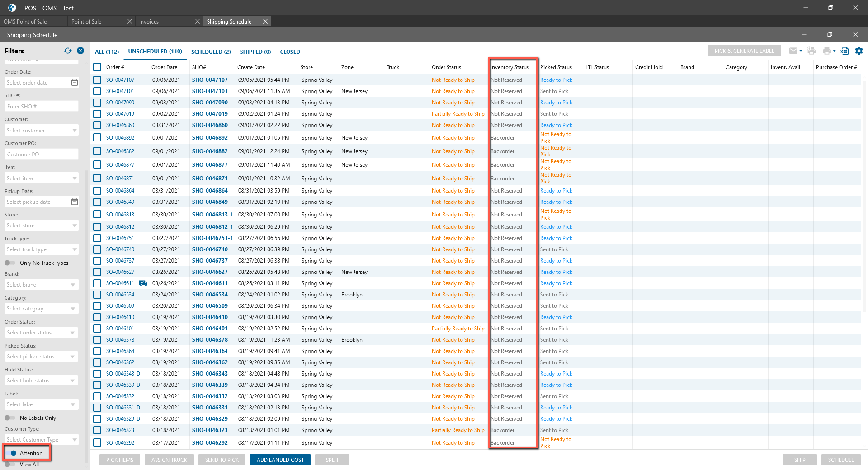Screen dimensions: 868x470
Task: Check the row SO-0046892
Action: 97,138
